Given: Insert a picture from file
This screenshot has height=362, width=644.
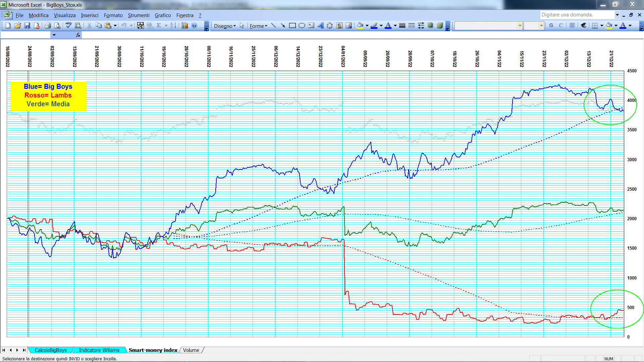Looking at the screenshot, I should tap(349, 26).
